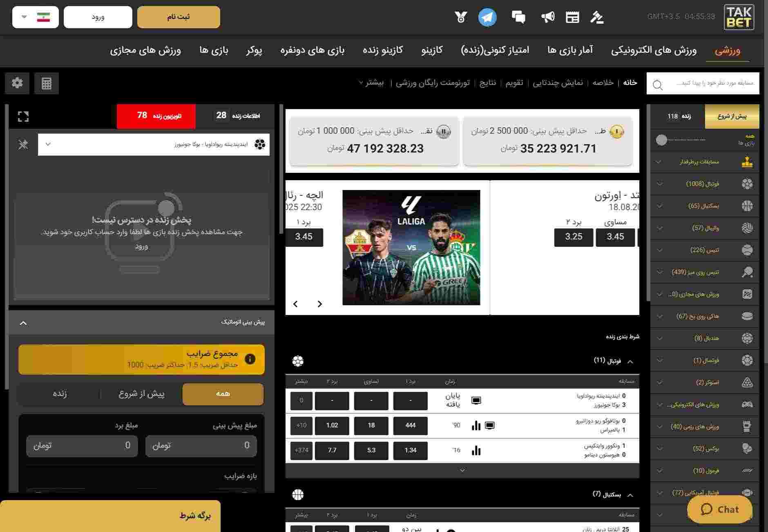Open the chat bubbles icon in header
The width and height of the screenshot is (768, 532).
point(518,17)
